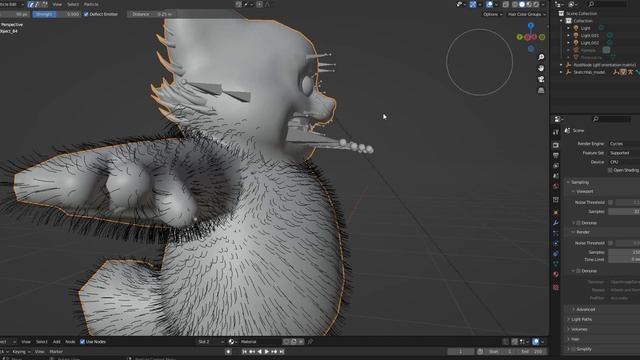Click the Scene Collection icon in outliner
640x360 pixels.
click(561, 13)
